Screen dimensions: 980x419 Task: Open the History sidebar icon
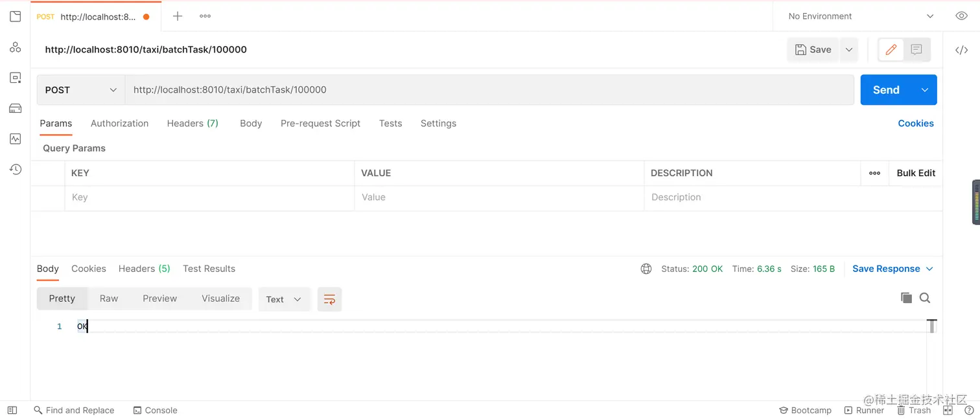15,169
